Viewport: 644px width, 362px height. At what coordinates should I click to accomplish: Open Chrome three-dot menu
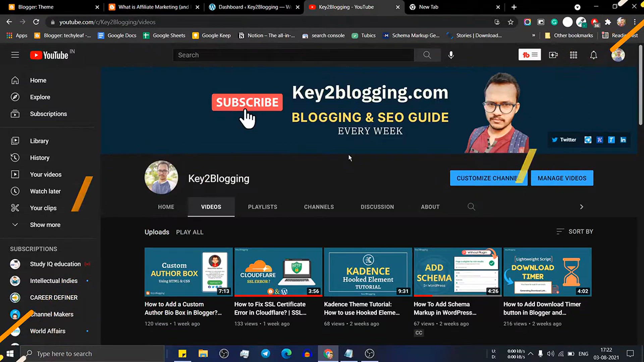[x=635, y=22]
